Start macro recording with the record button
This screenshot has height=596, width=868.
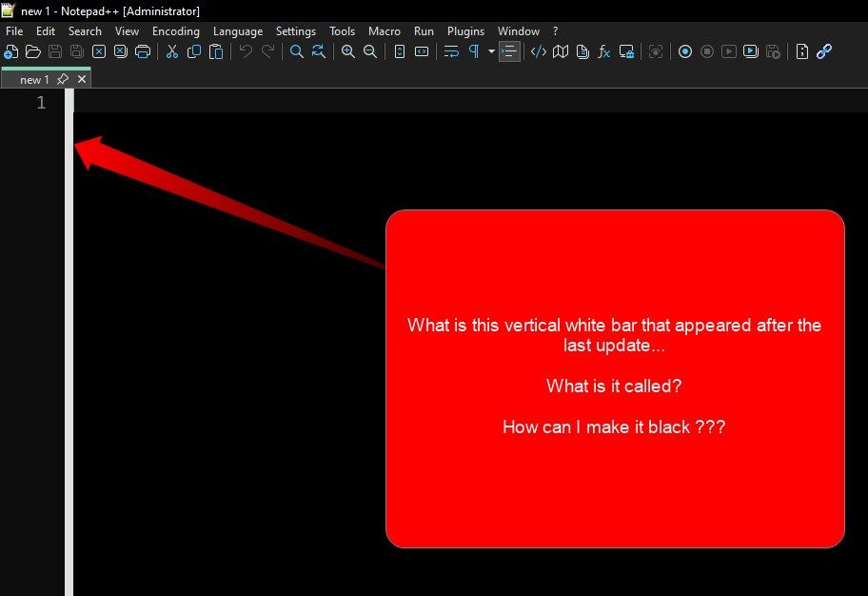(x=685, y=51)
